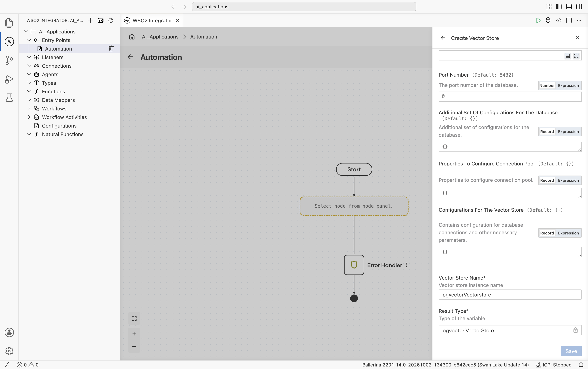Open Configurations in the project tree
Image resolution: width=588 pixels, height=369 pixels.
pos(59,126)
